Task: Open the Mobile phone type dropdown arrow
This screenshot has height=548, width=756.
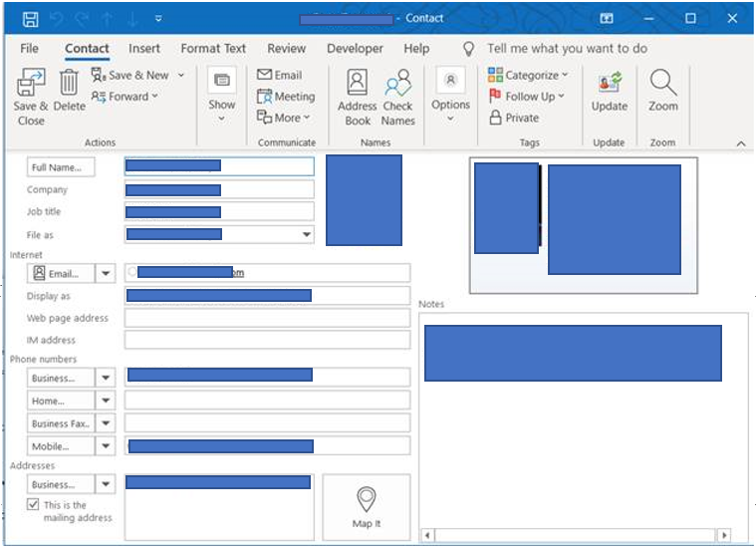Action: click(106, 445)
